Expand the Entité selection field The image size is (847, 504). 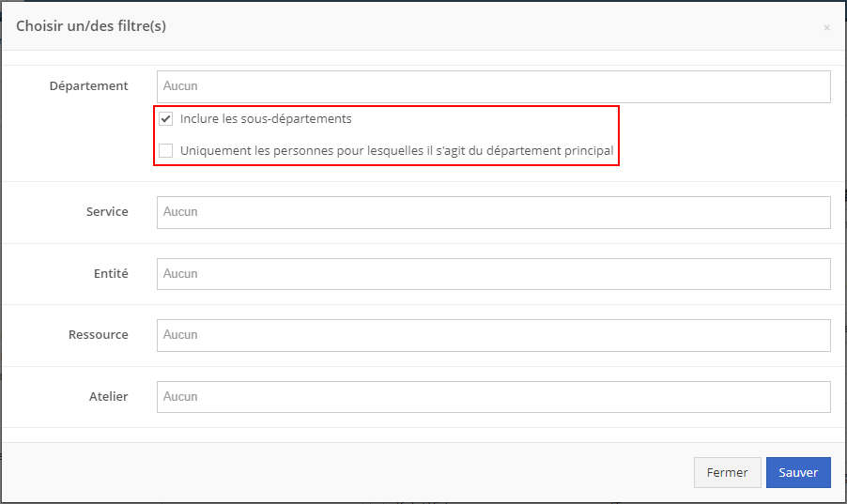click(493, 274)
